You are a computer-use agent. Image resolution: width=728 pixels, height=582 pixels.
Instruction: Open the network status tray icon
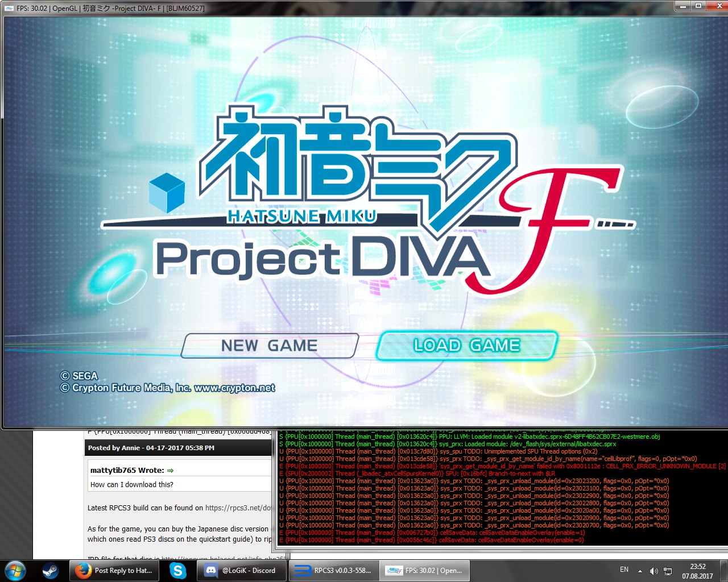point(668,571)
